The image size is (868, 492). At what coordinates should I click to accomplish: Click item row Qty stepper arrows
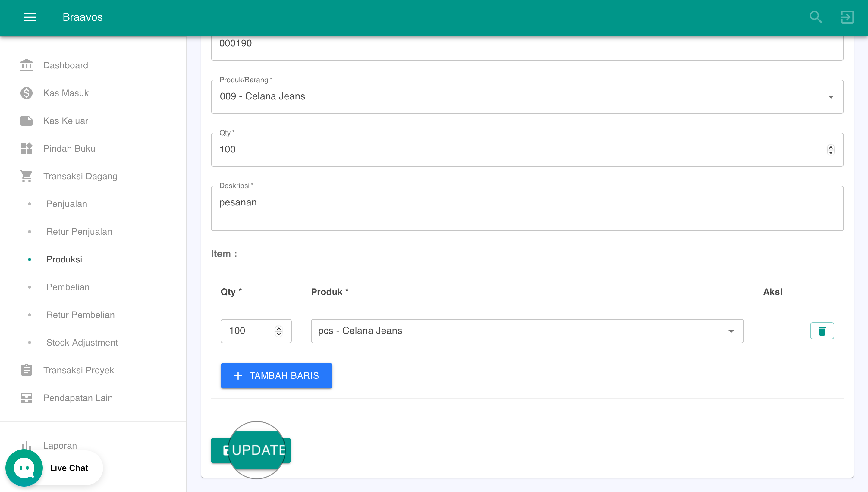[x=278, y=331]
